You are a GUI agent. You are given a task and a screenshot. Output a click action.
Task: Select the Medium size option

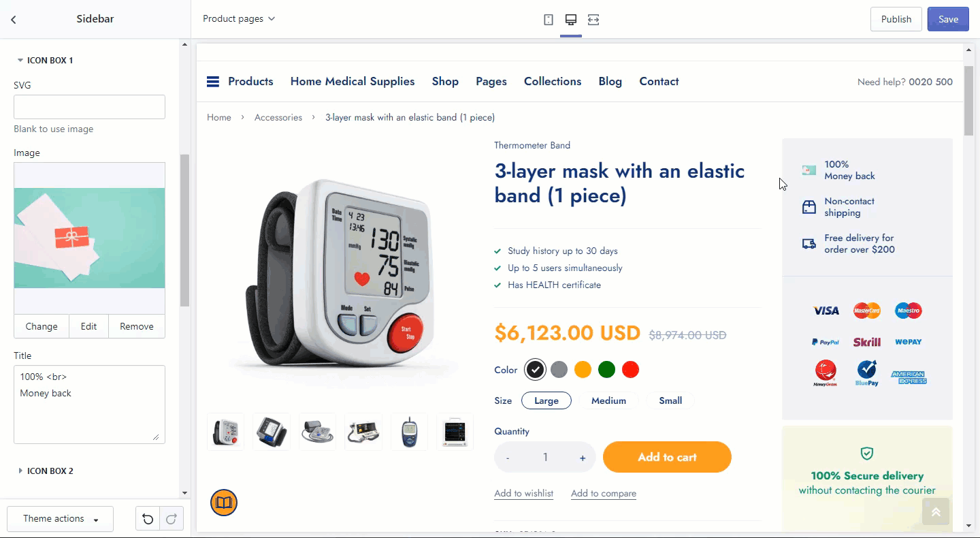tap(608, 400)
